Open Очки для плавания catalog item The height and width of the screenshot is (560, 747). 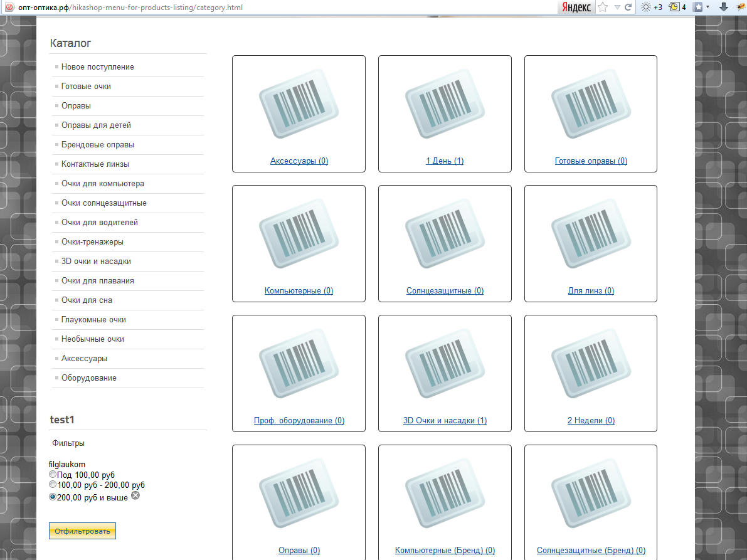pos(98,281)
